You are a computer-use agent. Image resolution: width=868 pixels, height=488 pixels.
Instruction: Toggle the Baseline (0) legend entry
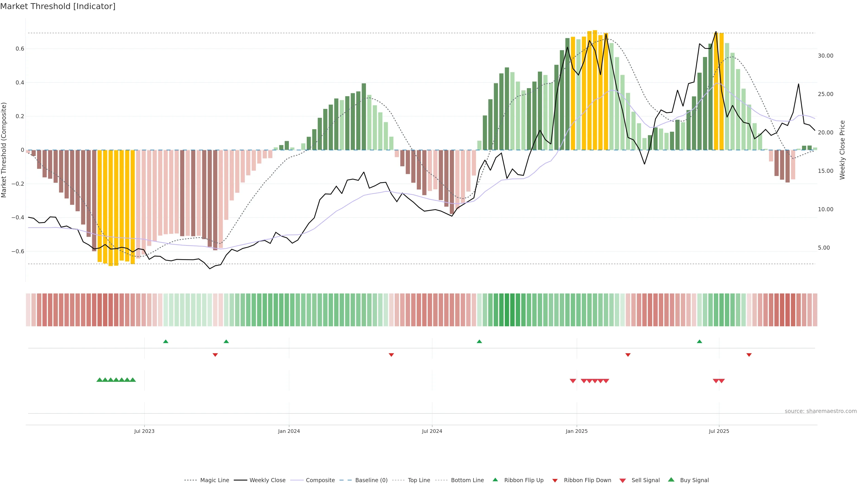click(x=371, y=480)
